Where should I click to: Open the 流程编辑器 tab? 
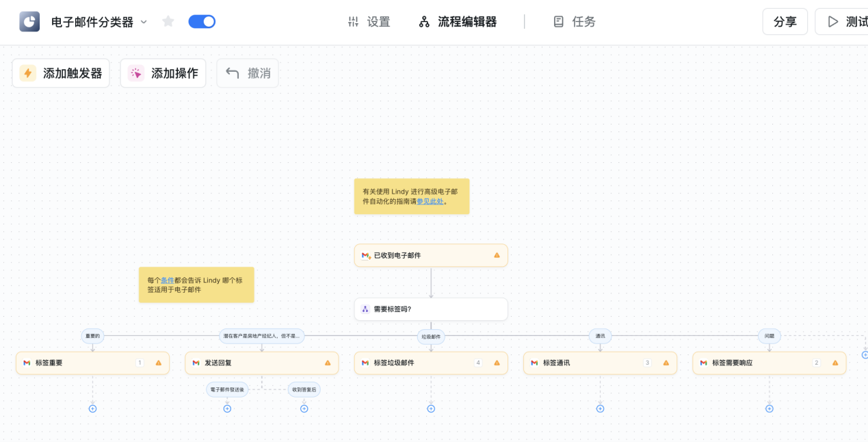point(458,22)
